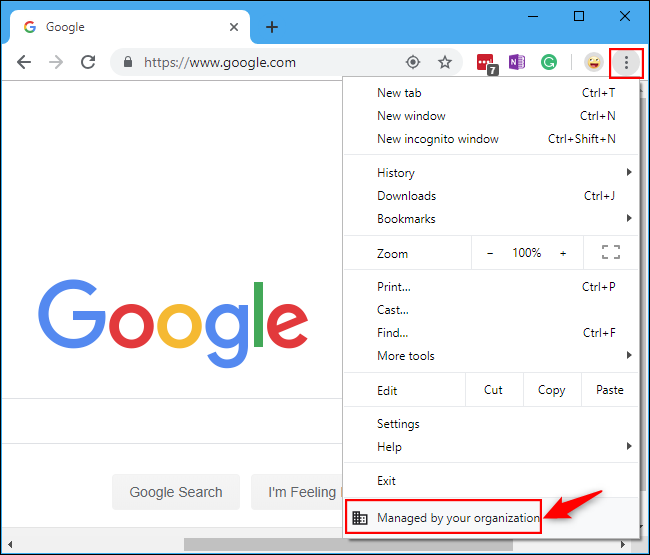Maximize the Chrome window
Screen dimensions: 650x555
(x=579, y=17)
